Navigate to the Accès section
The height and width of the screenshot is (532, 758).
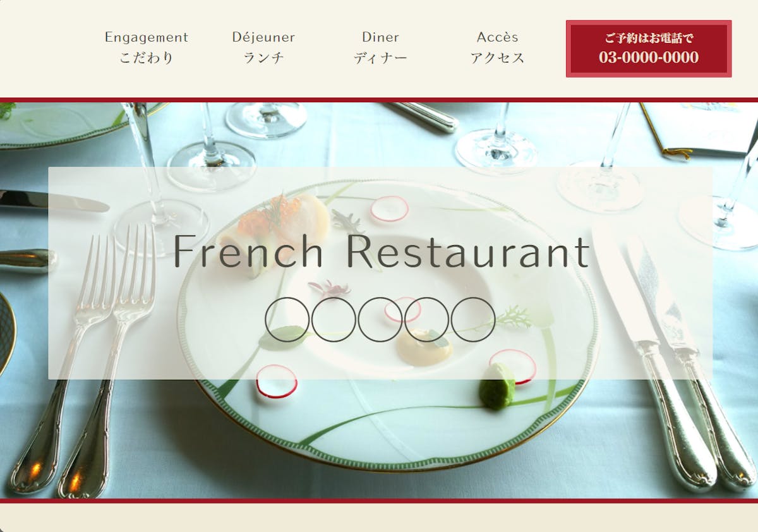(x=498, y=37)
